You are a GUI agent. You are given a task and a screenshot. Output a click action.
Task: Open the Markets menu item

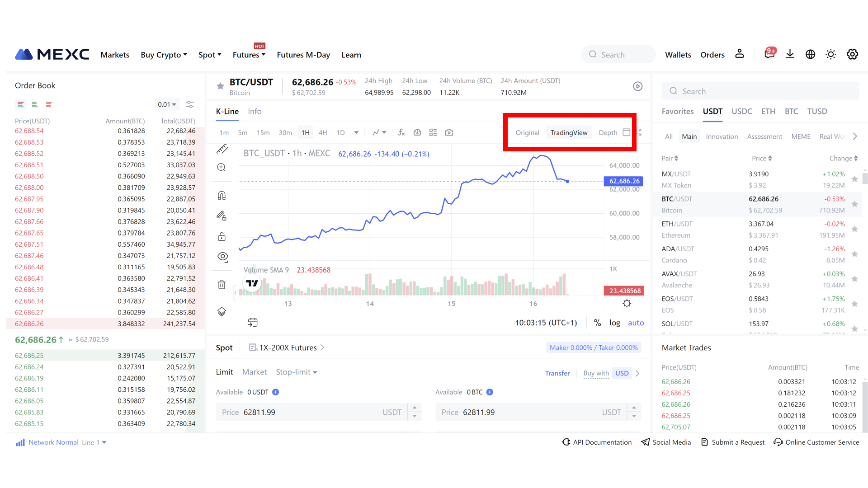[x=115, y=55]
